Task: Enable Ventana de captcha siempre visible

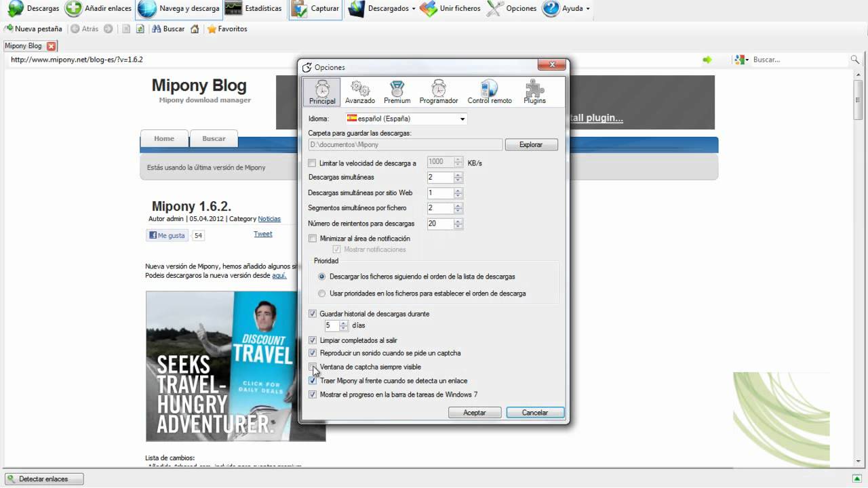Action: point(312,367)
